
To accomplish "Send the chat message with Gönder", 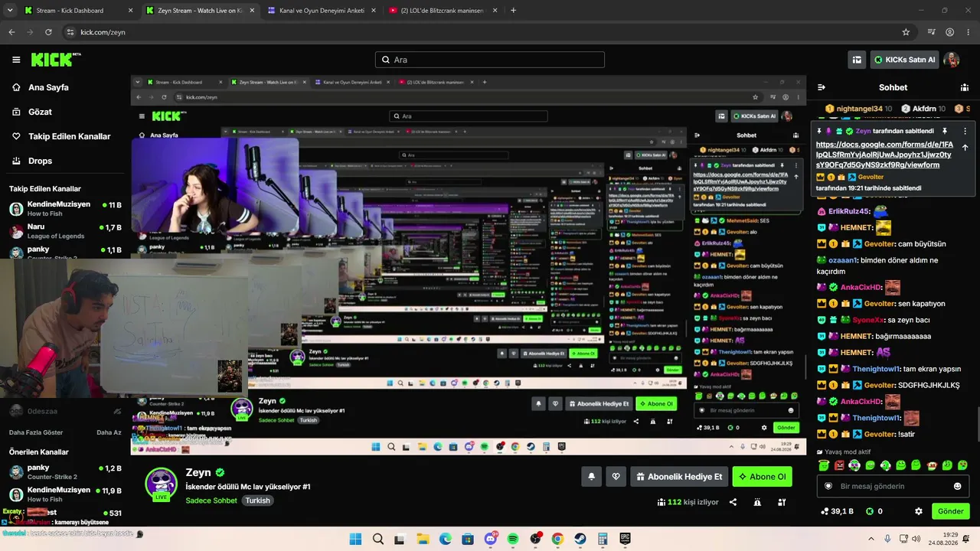I will pyautogui.click(x=950, y=511).
